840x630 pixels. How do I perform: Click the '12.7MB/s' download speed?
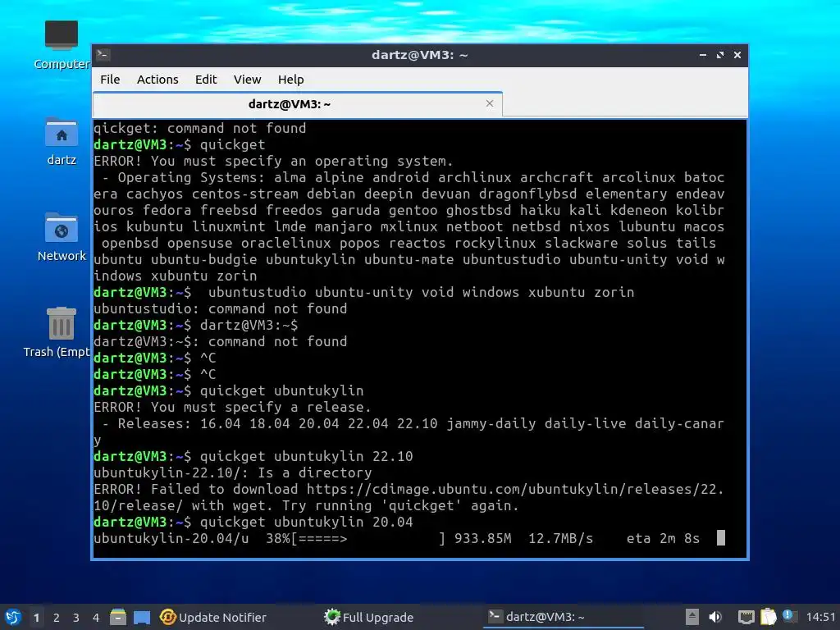point(561,538)
